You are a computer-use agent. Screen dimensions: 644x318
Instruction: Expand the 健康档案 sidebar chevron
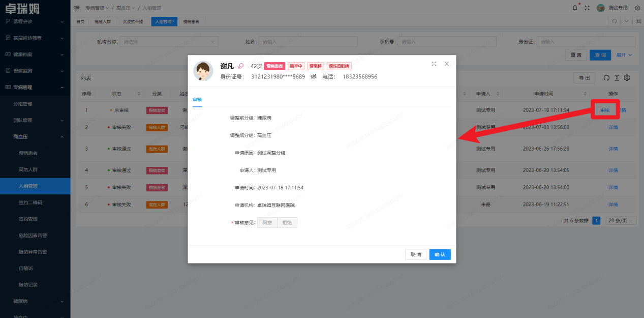[x=62, y=54]
